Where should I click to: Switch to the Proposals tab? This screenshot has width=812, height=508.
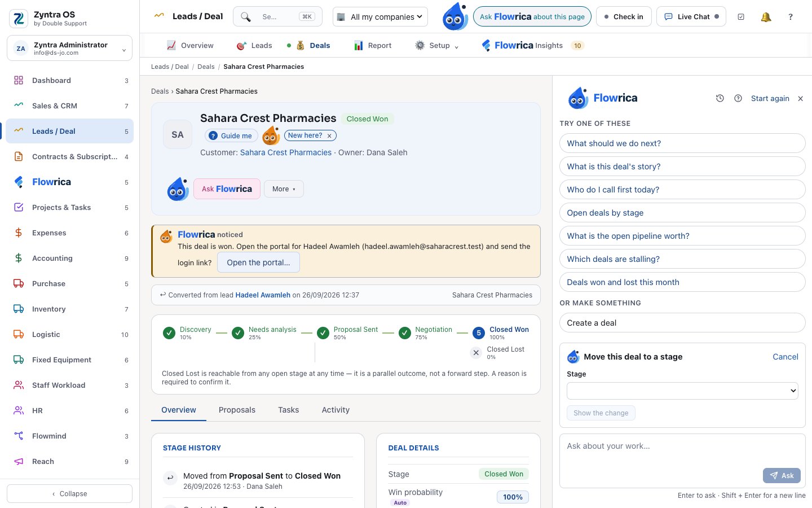pos(237,410)
